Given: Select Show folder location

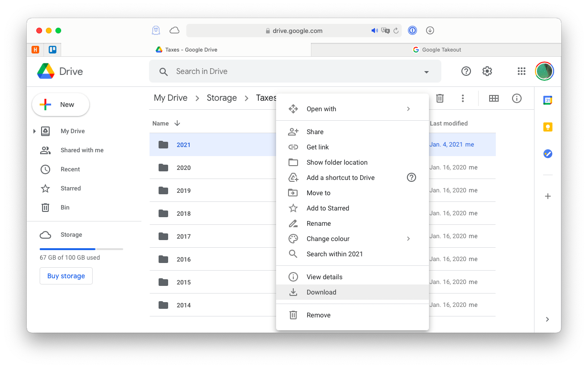Looking at the screenshot, I should click(353, 162).
